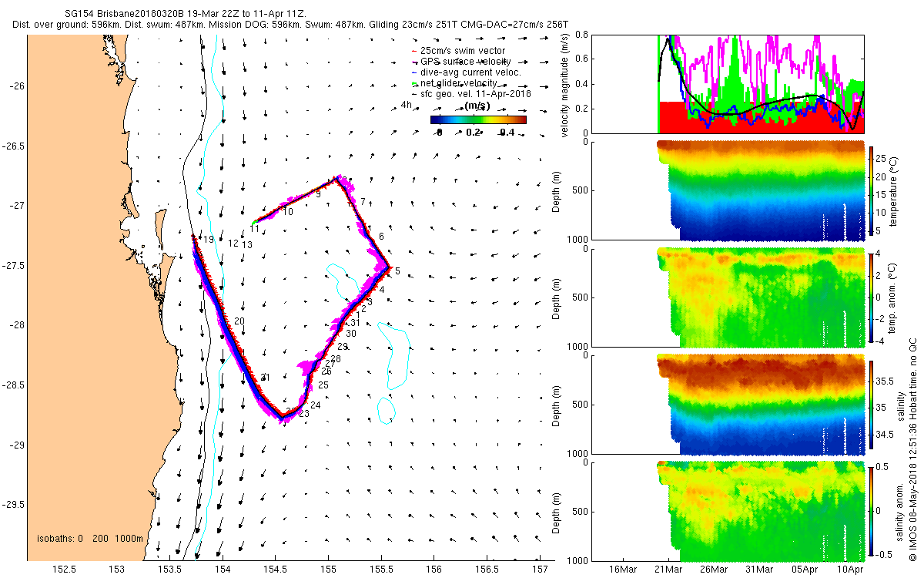Click the '26Mar' date tick

[x=714, y=570]
